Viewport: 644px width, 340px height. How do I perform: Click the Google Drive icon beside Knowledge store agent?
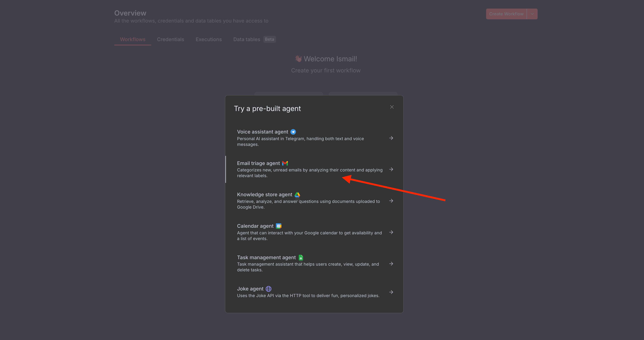click(297, 194)
